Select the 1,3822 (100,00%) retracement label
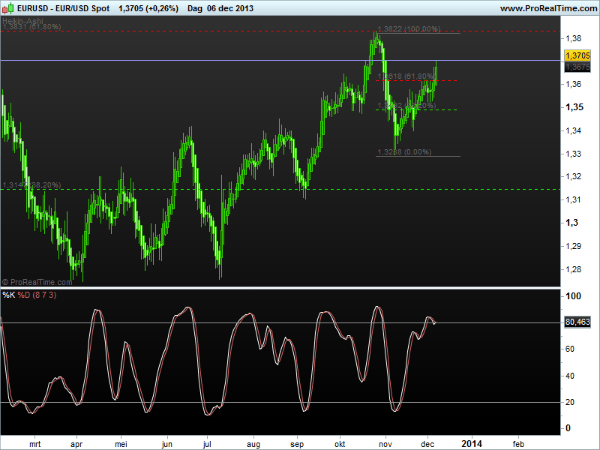This screenshot has width=600, height=450. (409, 29)
